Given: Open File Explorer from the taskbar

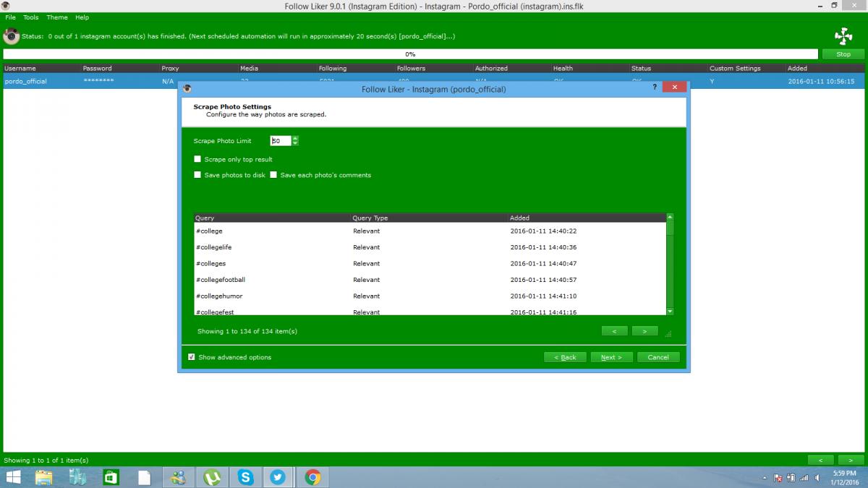Looking at the screenshot, I should (44, 477).
